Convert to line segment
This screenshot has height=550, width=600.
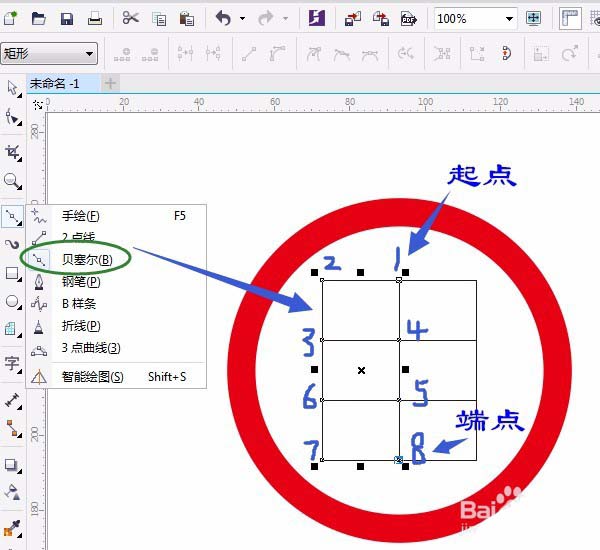click(249, 54)
